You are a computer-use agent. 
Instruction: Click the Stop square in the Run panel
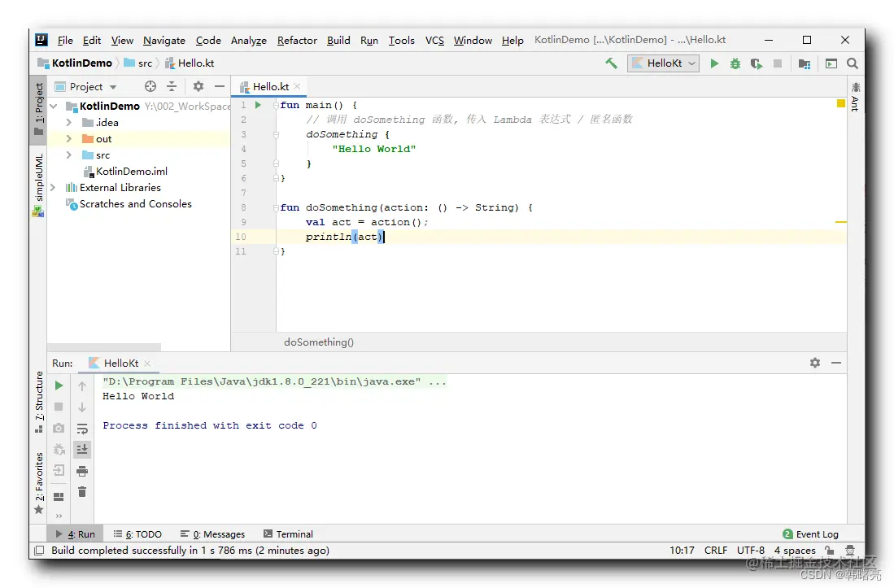(x=59, y=407)
